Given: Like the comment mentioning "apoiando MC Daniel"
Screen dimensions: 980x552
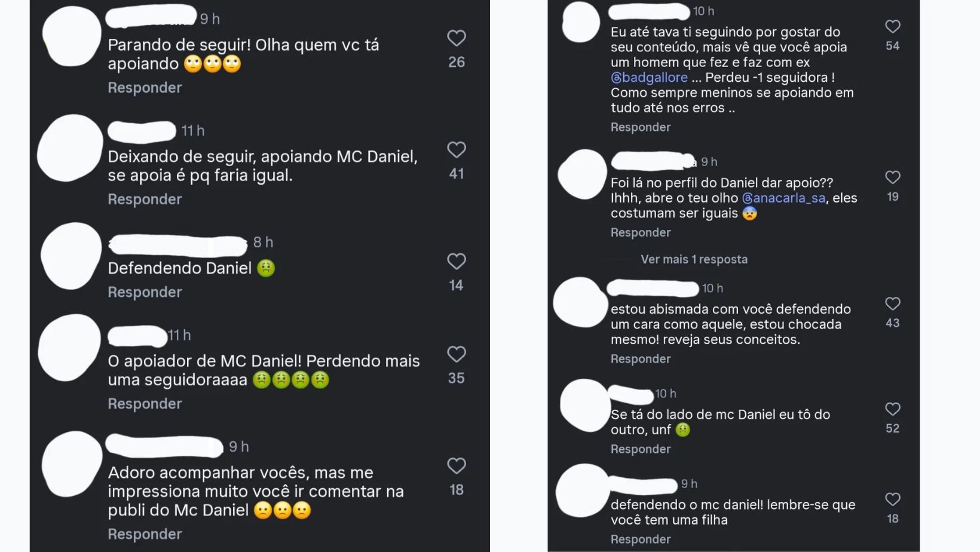Looking at the screenshot, I should coord(456,150).
